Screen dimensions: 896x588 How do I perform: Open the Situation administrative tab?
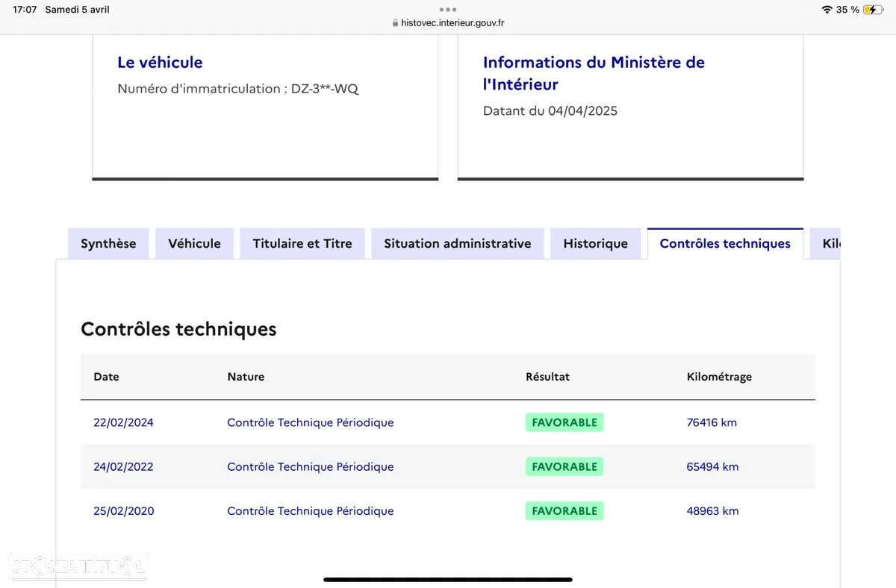(458, 243)
